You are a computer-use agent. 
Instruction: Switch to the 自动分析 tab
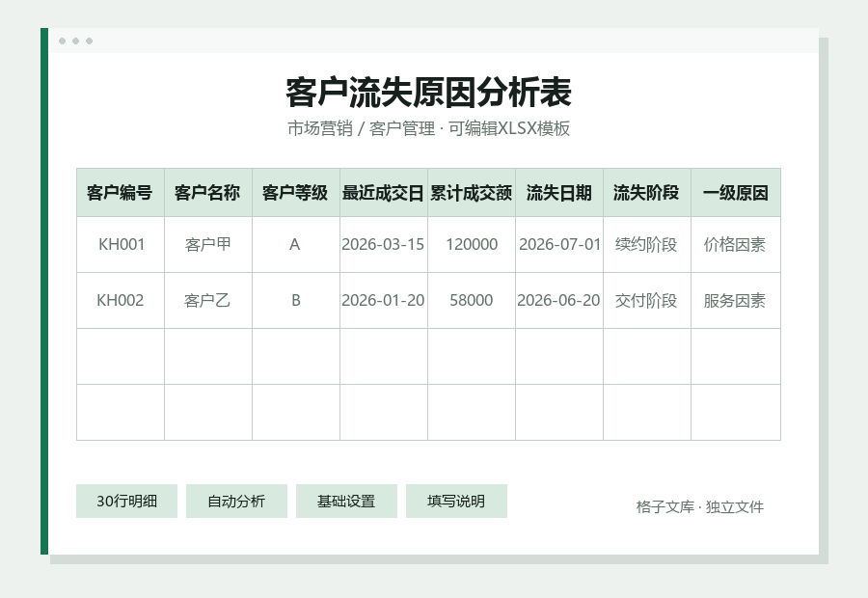(236, 502)
